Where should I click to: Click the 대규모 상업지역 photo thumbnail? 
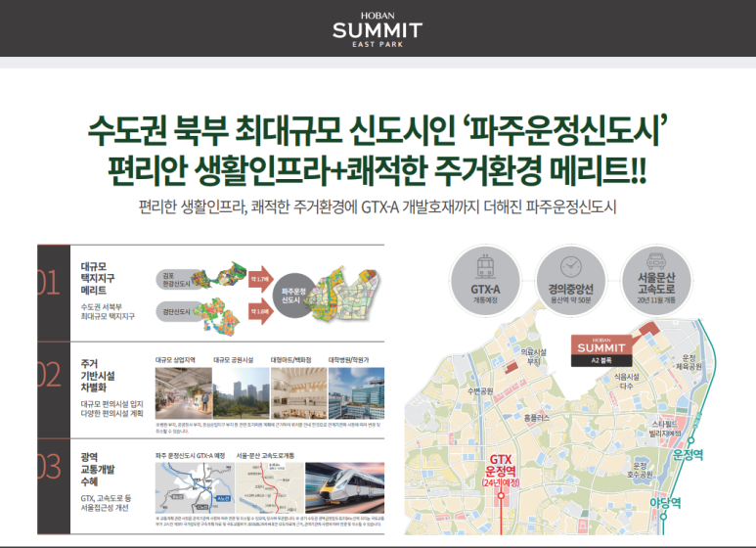pos(184,393)
